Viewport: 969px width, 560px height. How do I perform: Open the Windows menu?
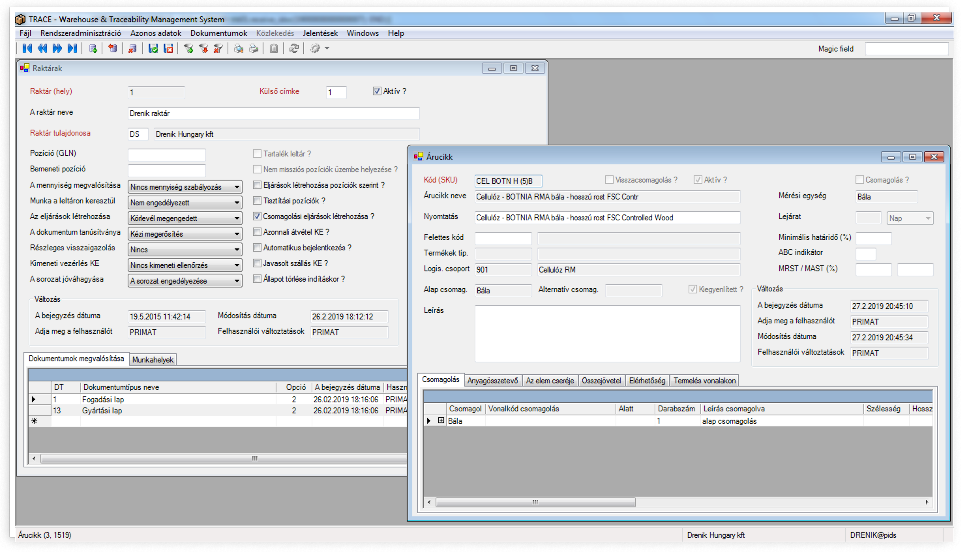pos(363,33)
